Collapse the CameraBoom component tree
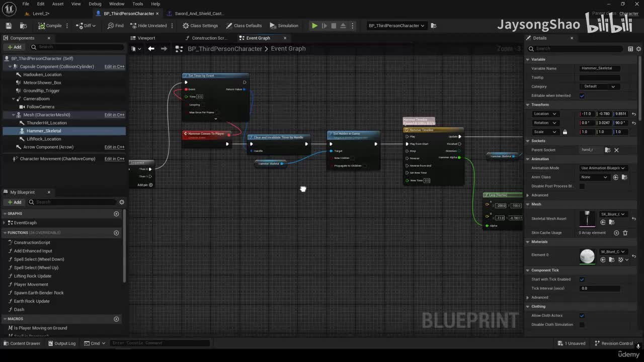This screenshot has width=644, height=362. click(x=13, y=99)
